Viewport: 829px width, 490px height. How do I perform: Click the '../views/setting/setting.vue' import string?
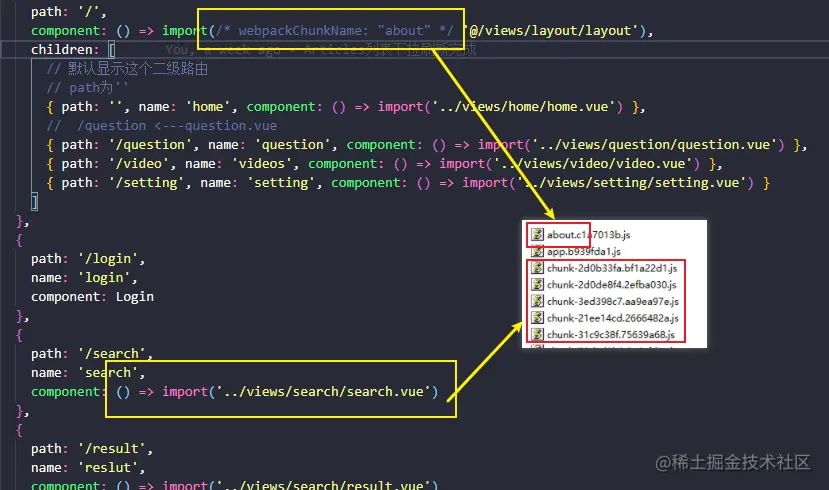631,183
